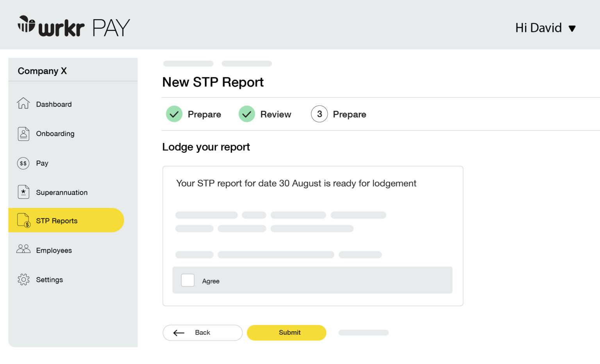The width and height of the screenshot is (600, 364).
Task: Click the wrkr PAY logo
Action: 73,26
